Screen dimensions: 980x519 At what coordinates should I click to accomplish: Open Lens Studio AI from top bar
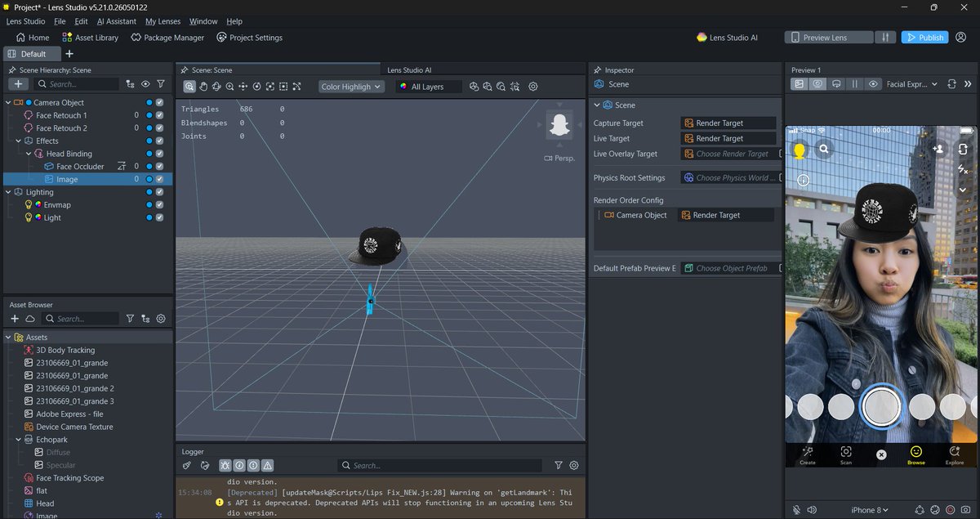tap(727, 38)
